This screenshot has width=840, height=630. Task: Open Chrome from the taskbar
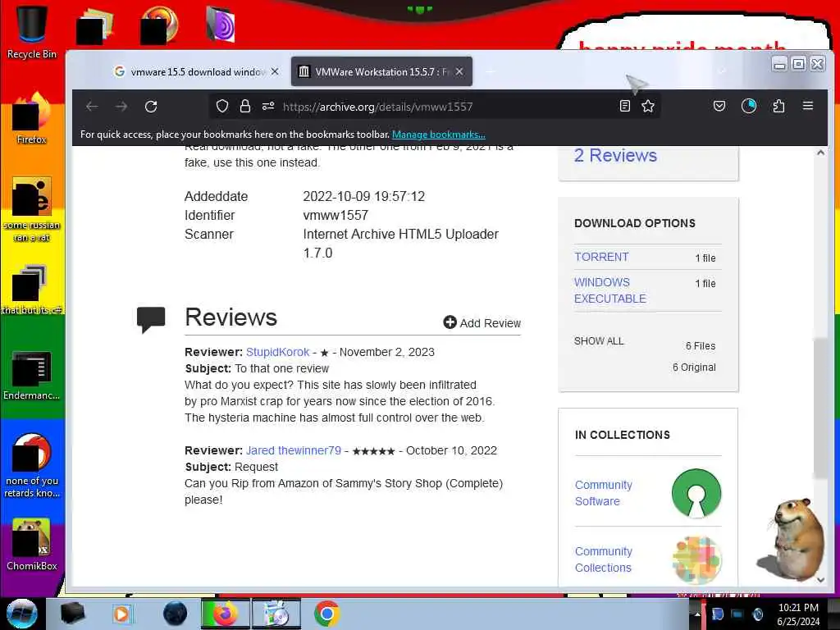pos(326,614)
